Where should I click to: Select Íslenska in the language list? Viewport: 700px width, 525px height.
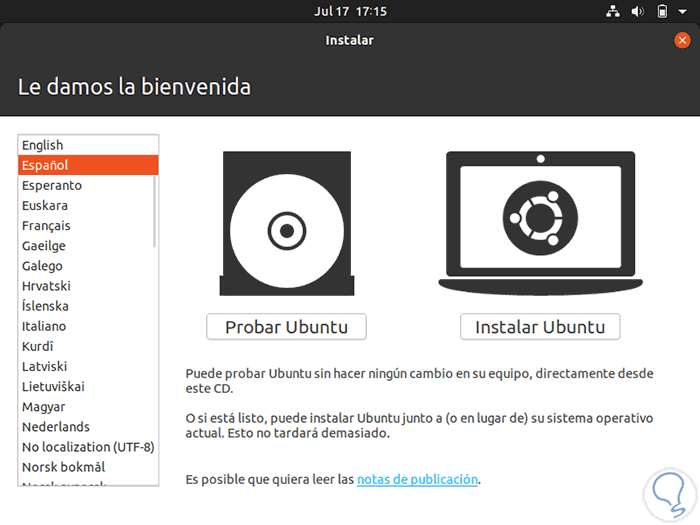pos(88,306)
